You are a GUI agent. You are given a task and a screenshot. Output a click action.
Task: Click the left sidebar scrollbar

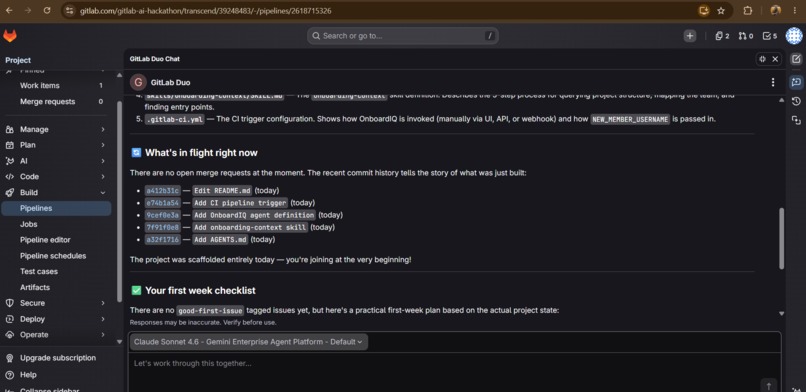coord(120,200)
